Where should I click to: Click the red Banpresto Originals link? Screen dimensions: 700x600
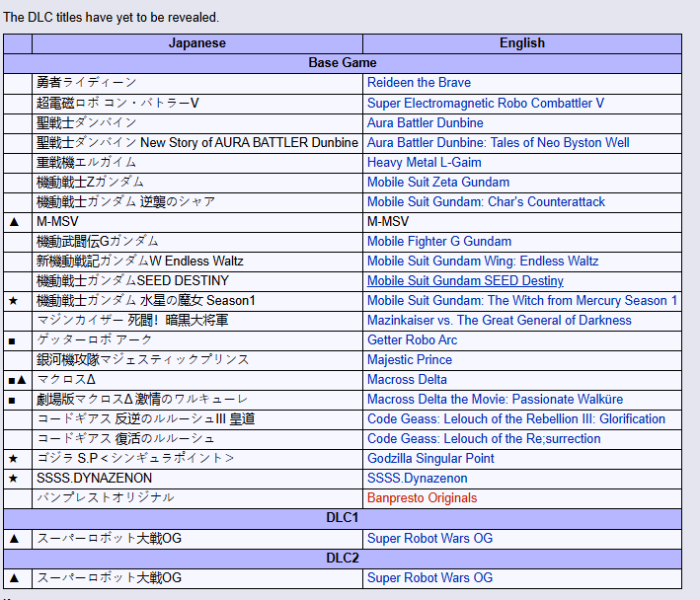coord(422,497)
